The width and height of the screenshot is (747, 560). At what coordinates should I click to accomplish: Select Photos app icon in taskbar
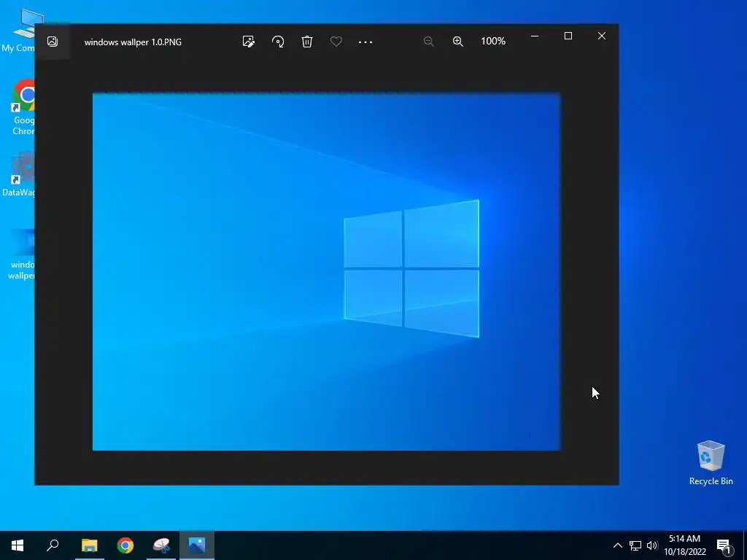[x=197, y=545]
